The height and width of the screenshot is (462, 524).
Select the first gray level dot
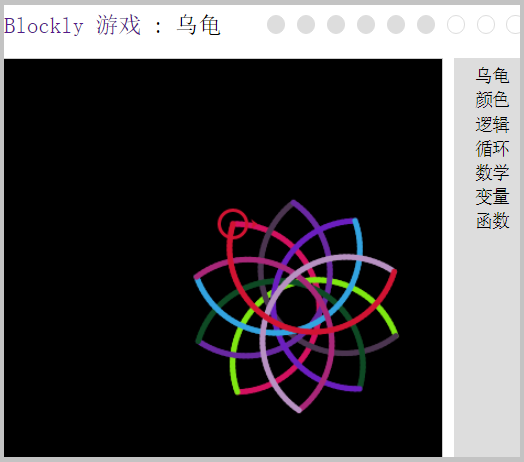click(x=276, y=24)
